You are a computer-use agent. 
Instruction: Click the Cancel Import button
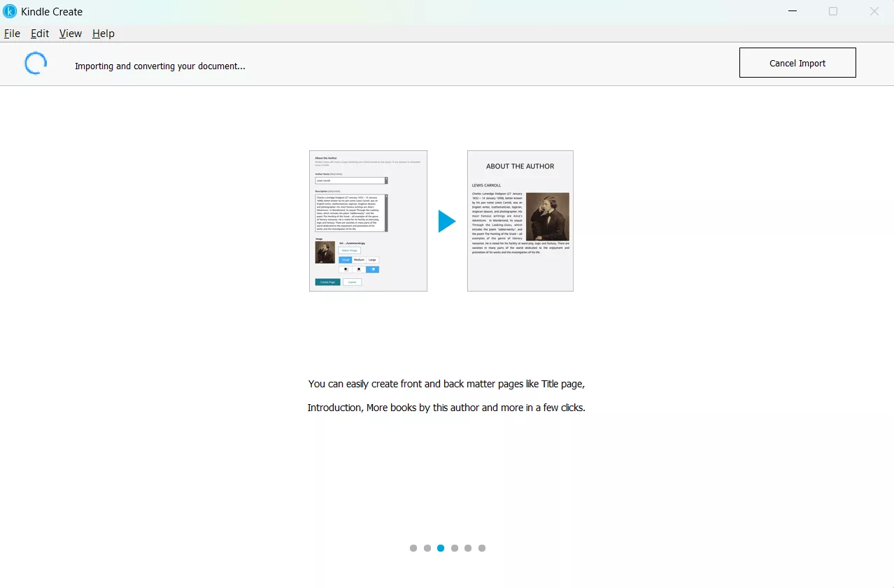(x=797, y=62)
